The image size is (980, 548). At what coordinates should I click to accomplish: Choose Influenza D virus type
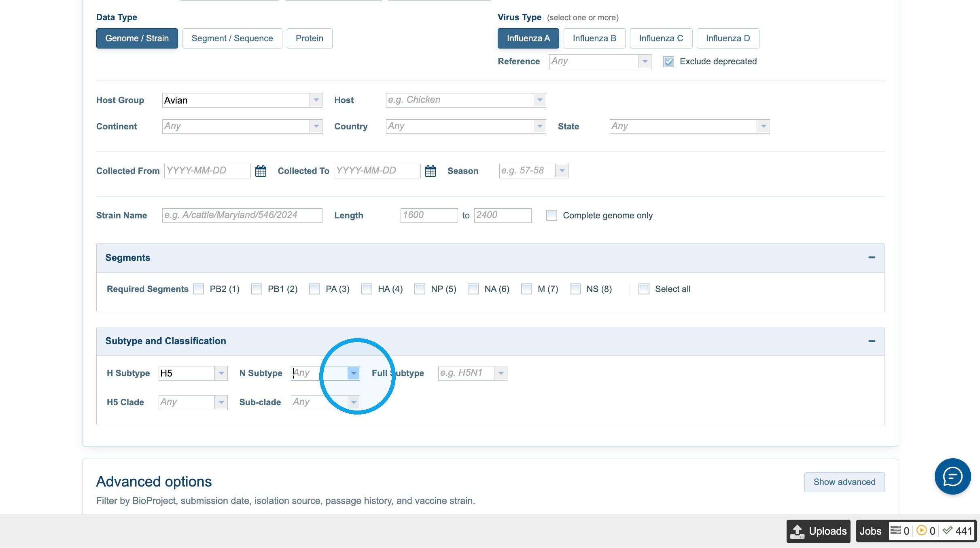(728, 38)
